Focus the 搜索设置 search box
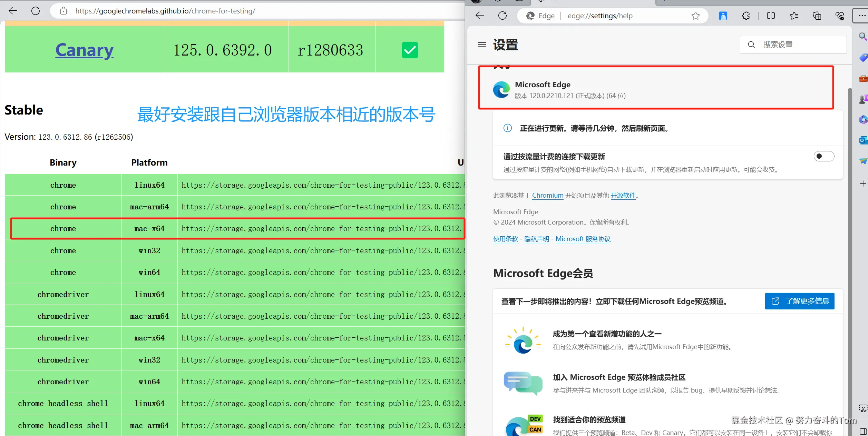Image resolution: width=868 pixels, height=436 pixels. click(793, 44)
